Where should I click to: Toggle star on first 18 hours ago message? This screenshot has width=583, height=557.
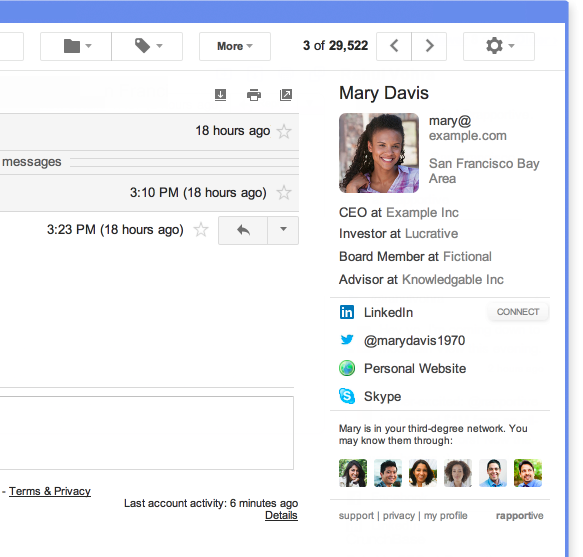pyautogui.click(x=284, y=131)
